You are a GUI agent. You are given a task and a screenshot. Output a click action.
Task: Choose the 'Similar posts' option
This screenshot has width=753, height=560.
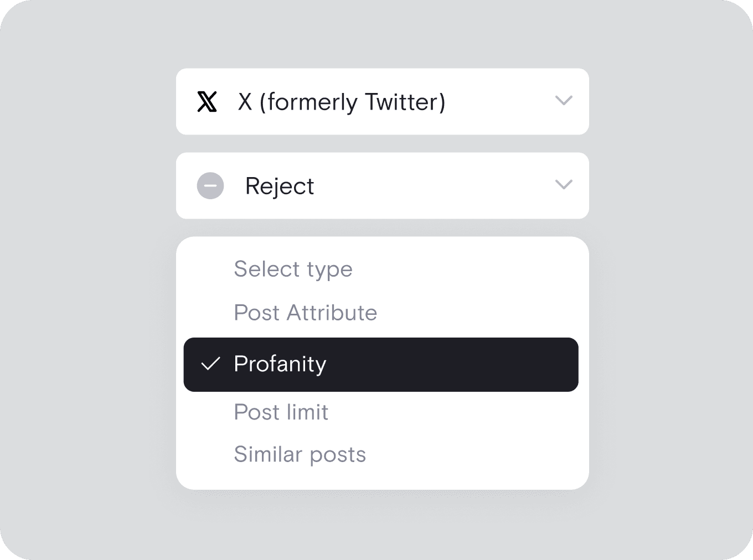[300, 455]
